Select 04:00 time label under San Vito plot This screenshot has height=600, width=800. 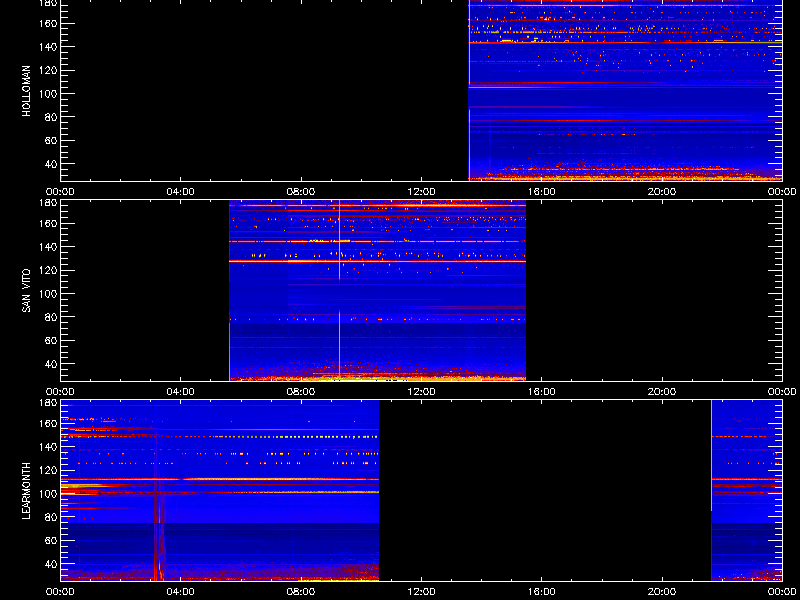tap(181, 392)
